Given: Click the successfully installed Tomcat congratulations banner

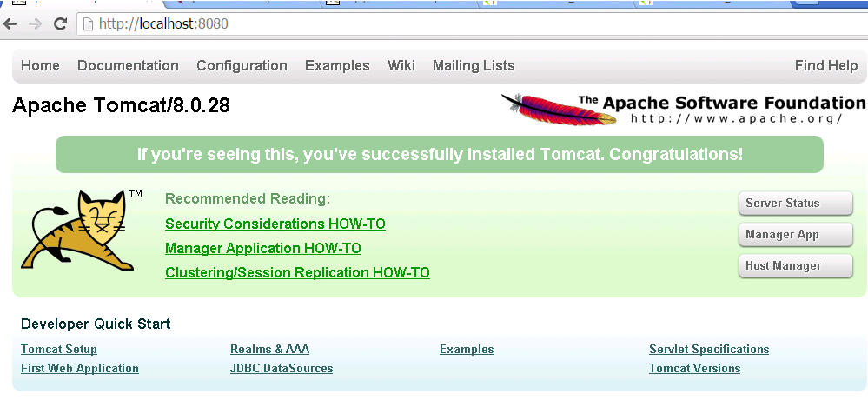Looking at the screenshot, I should [440, 154].
